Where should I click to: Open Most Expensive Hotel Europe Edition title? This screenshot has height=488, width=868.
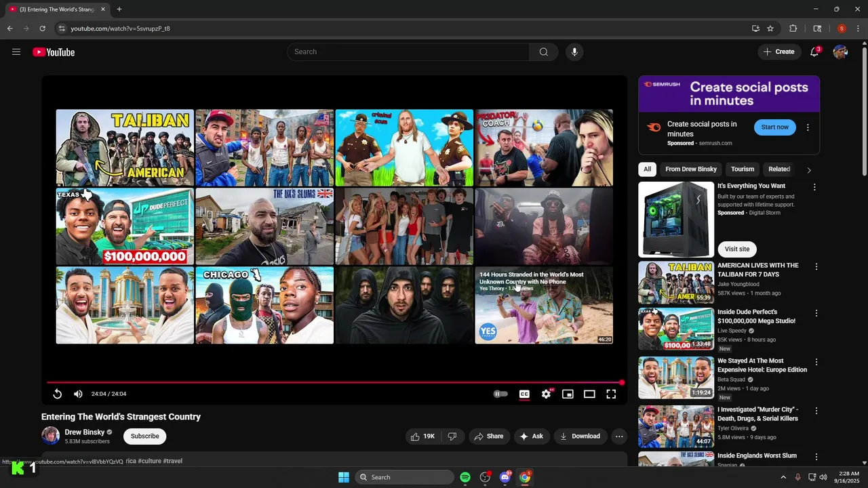click(762, 365)
